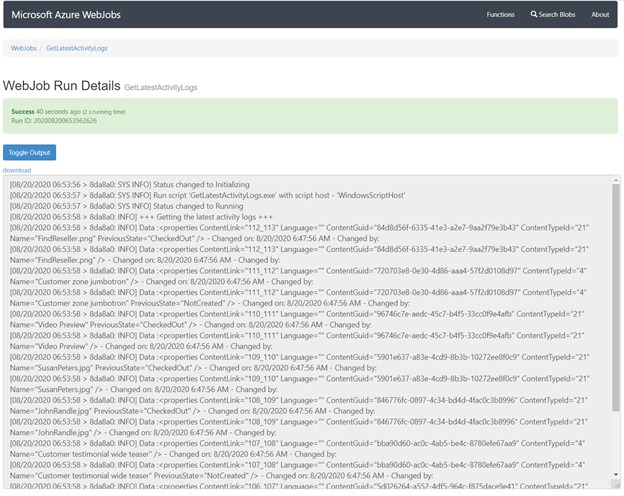Click the log scrollbar up arrow
624x496 pixels.
(614, 181)
